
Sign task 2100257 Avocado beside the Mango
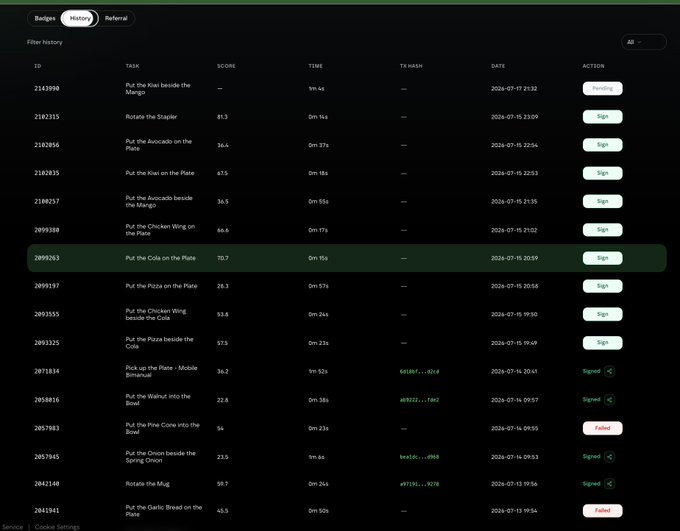(602, 201)
